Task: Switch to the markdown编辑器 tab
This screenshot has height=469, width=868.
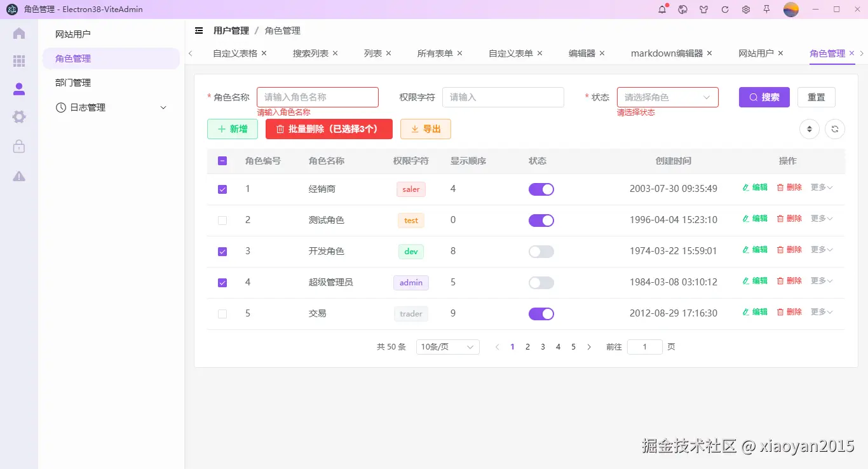Action: pos(666,53)
